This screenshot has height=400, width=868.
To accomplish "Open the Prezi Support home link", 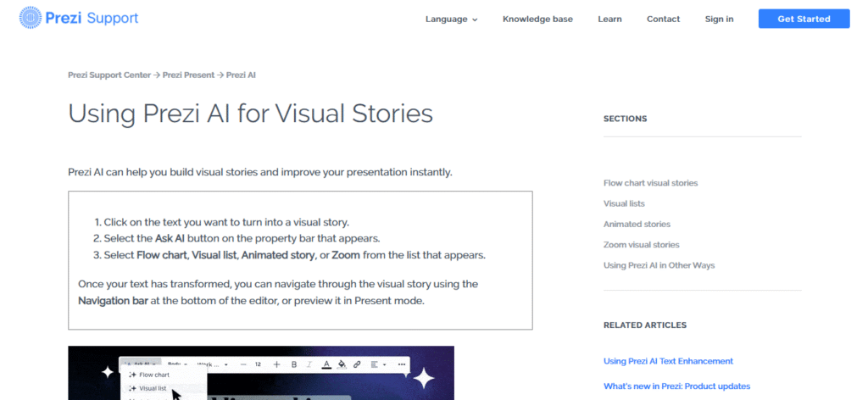I will [x=79, y=18].
